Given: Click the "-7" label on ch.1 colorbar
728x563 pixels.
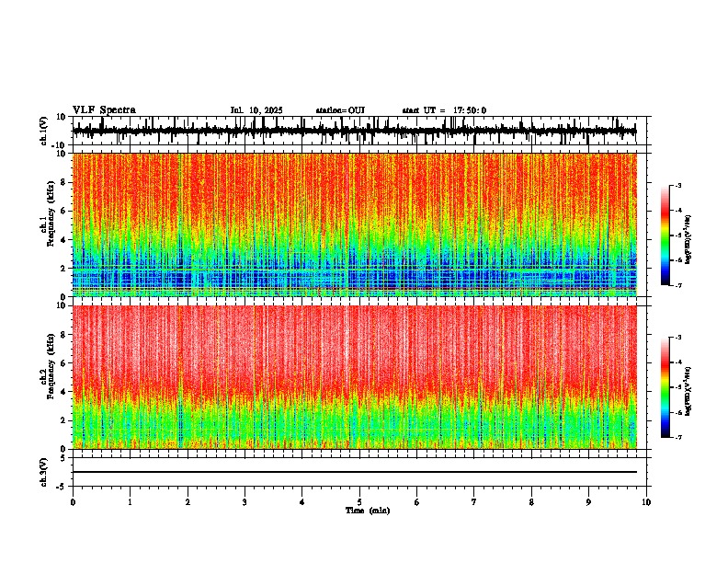Looking at the screenshot, I should click(677, 285).
